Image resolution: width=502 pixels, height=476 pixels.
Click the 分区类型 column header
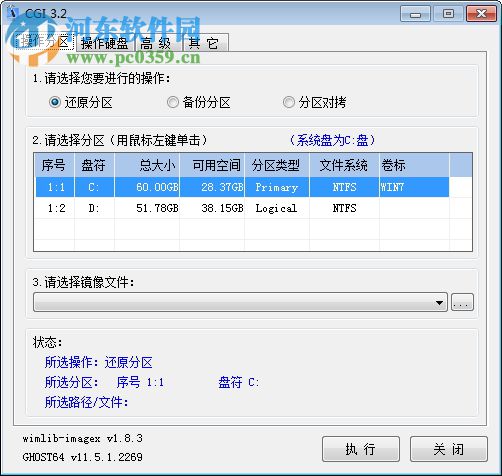[x=277, y=165]
